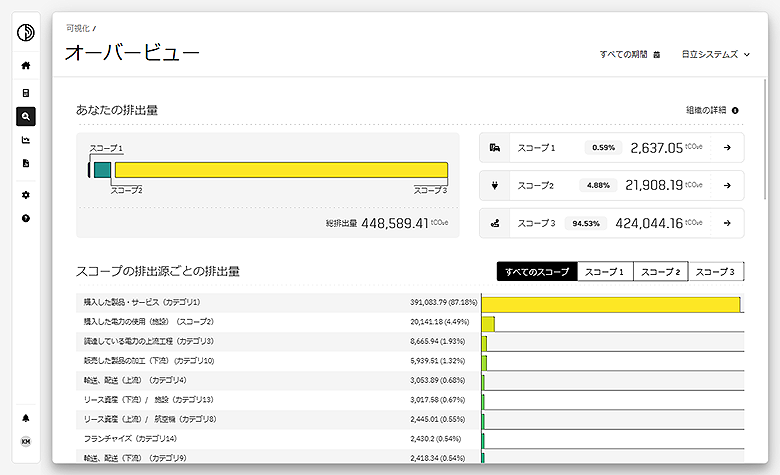Open the help question mark icon
Screen dimensions: 780x475
point(26,218)
